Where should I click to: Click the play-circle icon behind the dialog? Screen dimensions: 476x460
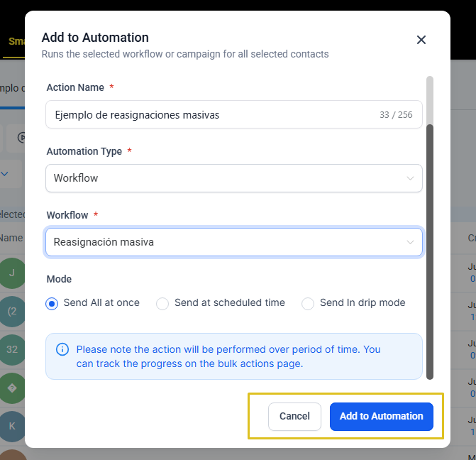click(21, 138)
